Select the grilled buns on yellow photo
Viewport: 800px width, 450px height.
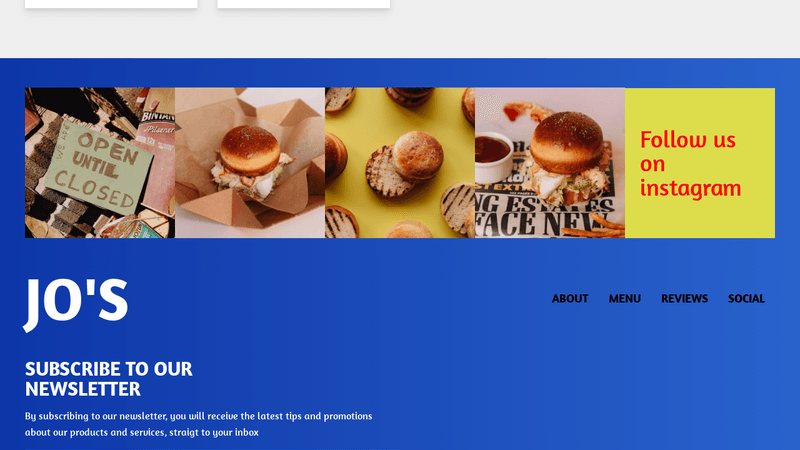coord(400,163)
